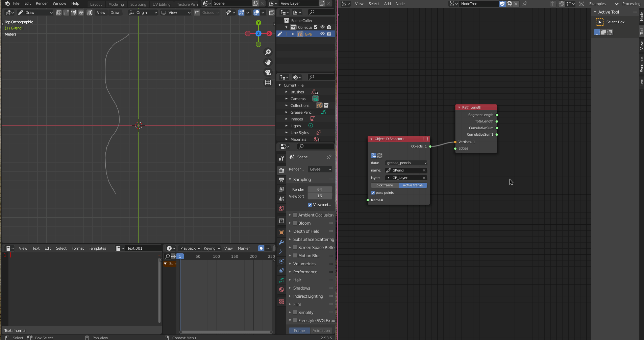Open the Render menu
Screen dimensions: 644x340
(42, 3)
